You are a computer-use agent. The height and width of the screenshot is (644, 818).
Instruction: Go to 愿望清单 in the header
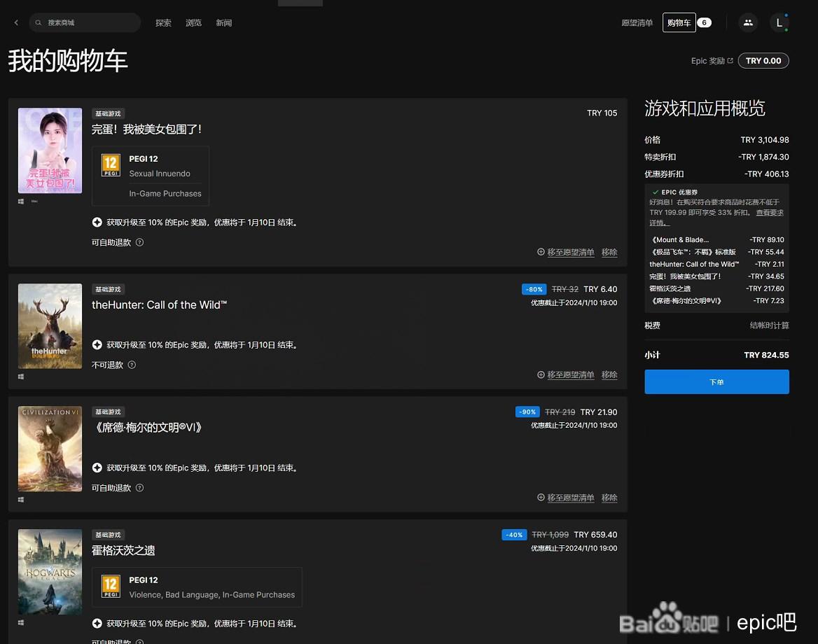click(637, 22)
